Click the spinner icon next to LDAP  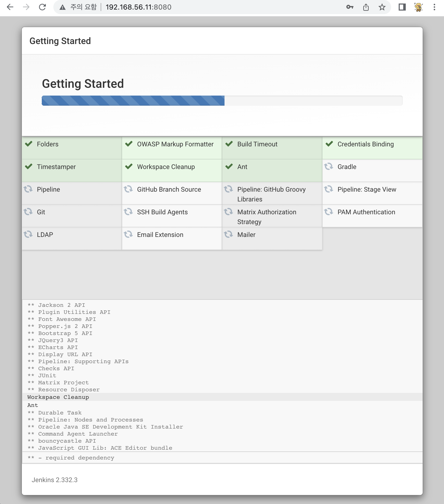[28, 234]
